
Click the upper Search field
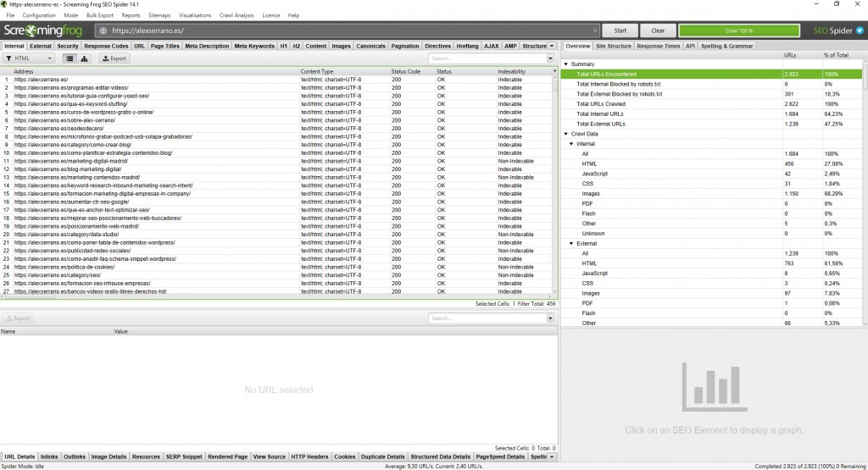click(x=487, y=58)
